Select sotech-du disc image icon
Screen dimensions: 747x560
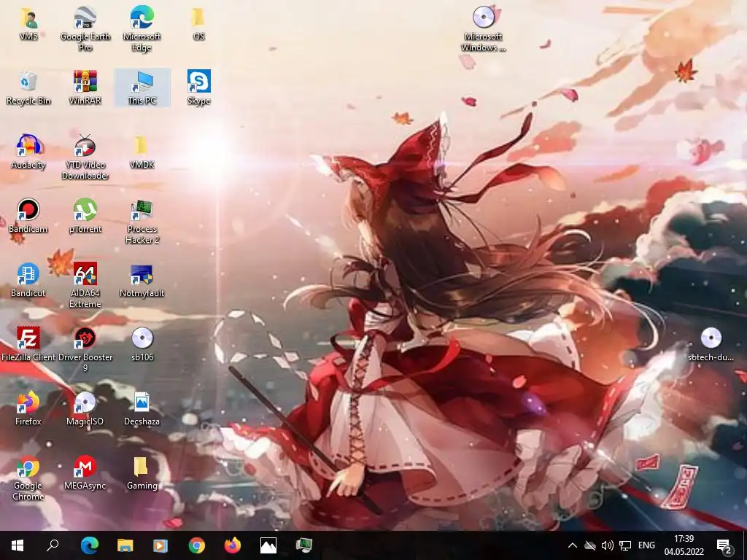point(711,345)
